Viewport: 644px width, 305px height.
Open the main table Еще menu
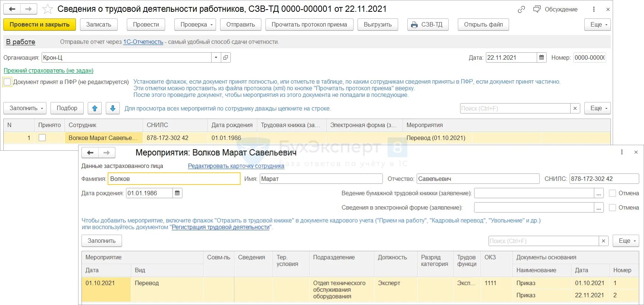pyautogui.click(x=598, y=108)
